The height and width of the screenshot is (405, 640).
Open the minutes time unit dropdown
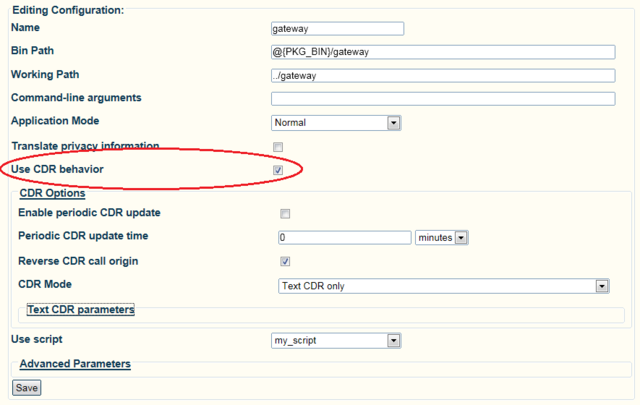coord(441,238)
